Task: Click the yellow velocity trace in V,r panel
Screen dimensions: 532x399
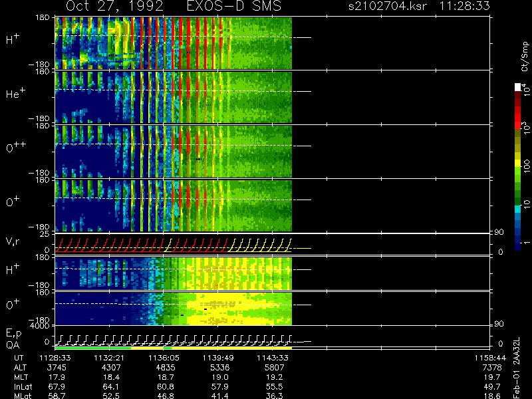Action: (x=260, y=245)
